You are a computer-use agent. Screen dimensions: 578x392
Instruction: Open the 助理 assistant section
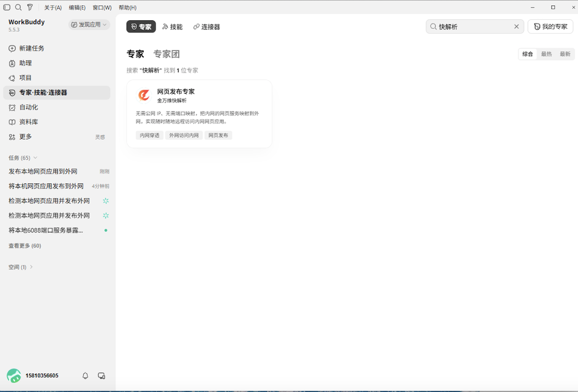[x=57, y=63]
